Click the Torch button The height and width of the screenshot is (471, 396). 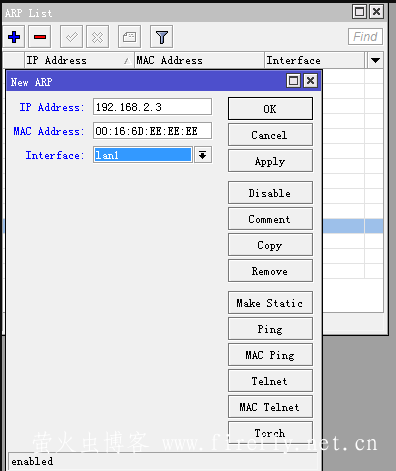click(x=270, y=433)
